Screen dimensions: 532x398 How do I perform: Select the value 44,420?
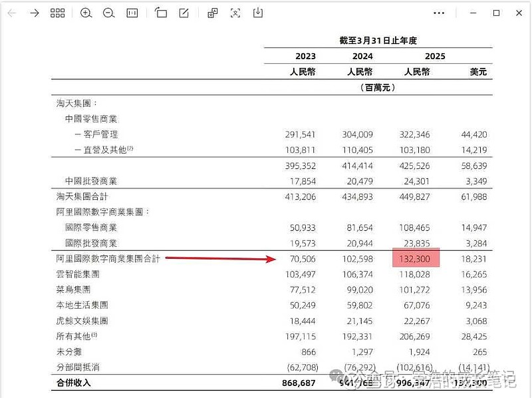click(x=474, y=134)
